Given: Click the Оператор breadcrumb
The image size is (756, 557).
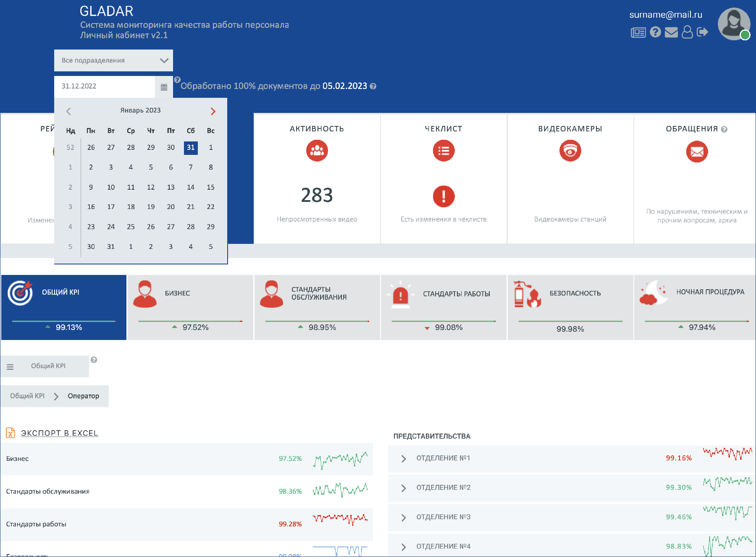Looking at the screenshot, I should 84,396.
